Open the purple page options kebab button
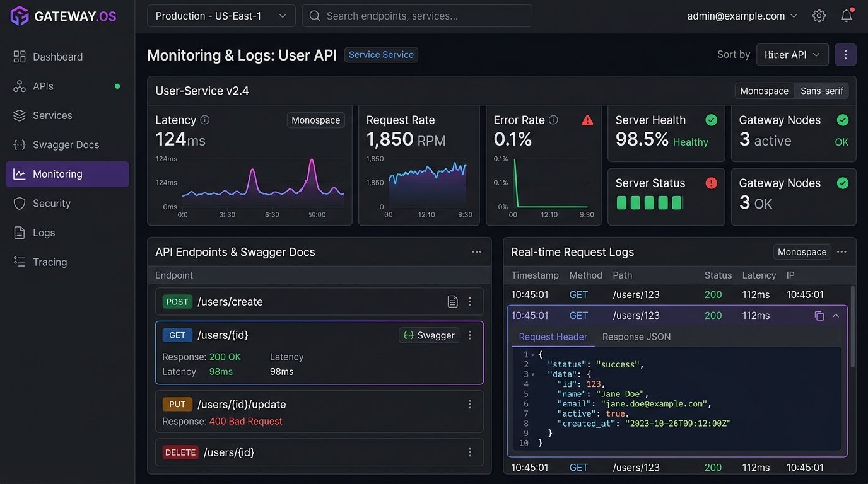The image size is (868, 484). 845,55
